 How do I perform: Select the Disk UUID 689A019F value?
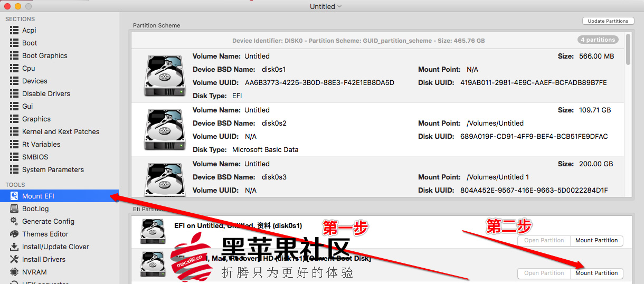534,136
